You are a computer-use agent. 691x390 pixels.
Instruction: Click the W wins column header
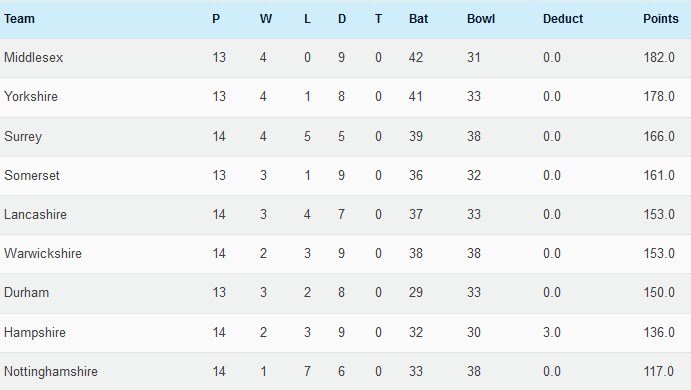(266, 19)
